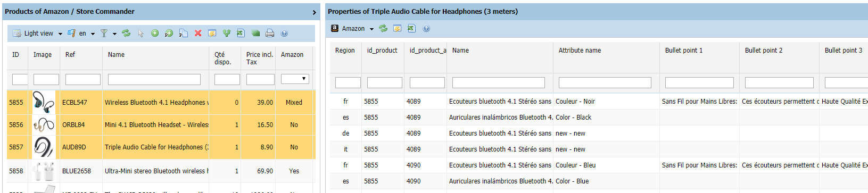
Task: Export products grid to Excel
Action: tap(241, 33)
